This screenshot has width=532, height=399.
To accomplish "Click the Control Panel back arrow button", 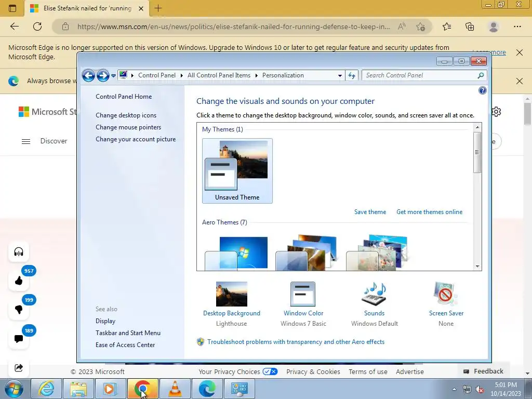I will (x=88, y=75).
